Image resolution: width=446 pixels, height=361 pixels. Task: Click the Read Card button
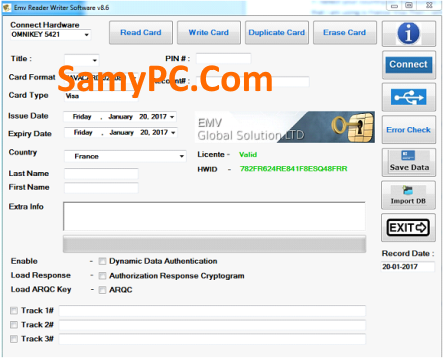pos(141,33)
